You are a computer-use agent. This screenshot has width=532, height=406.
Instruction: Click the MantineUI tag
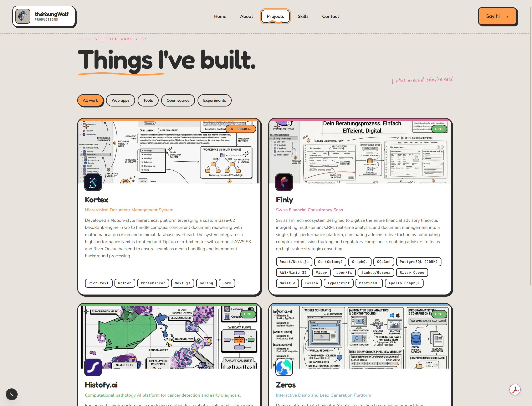(x=369, y=283)
